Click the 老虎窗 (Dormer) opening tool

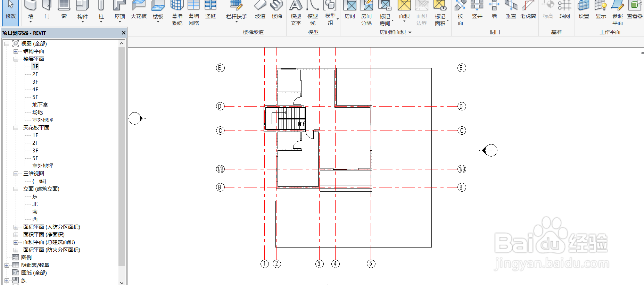[528, 10]
